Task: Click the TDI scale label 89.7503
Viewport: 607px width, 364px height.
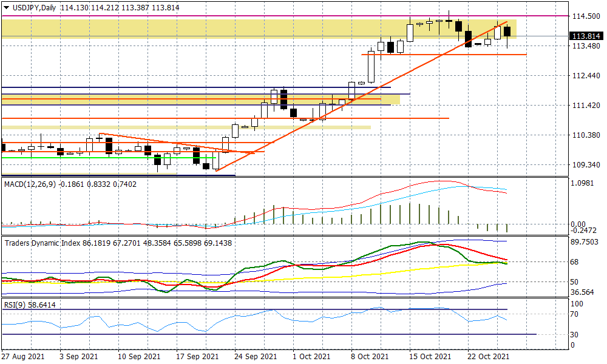Action: point(585,242)
